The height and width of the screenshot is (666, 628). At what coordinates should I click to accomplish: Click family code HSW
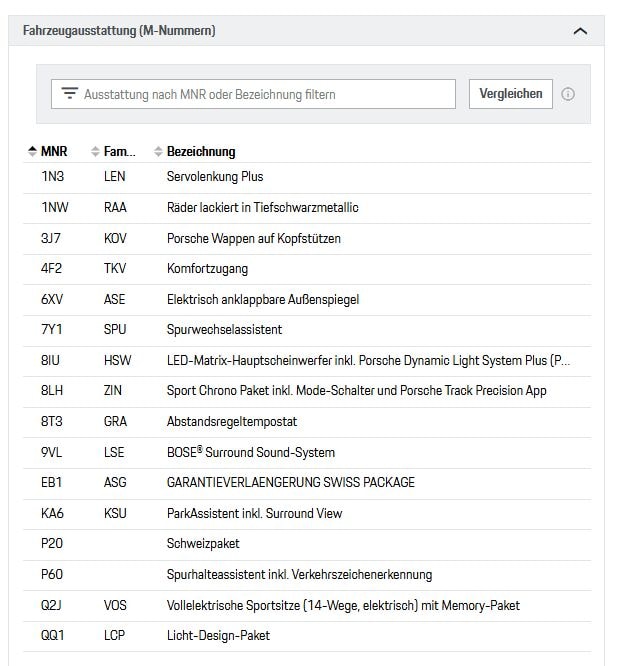[117, 361]
